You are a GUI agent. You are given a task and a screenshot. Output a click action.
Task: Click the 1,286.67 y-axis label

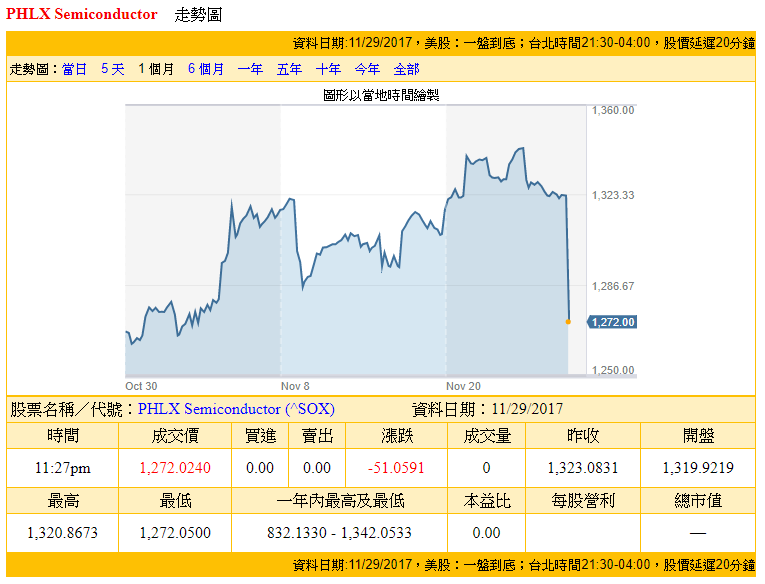click(x=613, y=286)
